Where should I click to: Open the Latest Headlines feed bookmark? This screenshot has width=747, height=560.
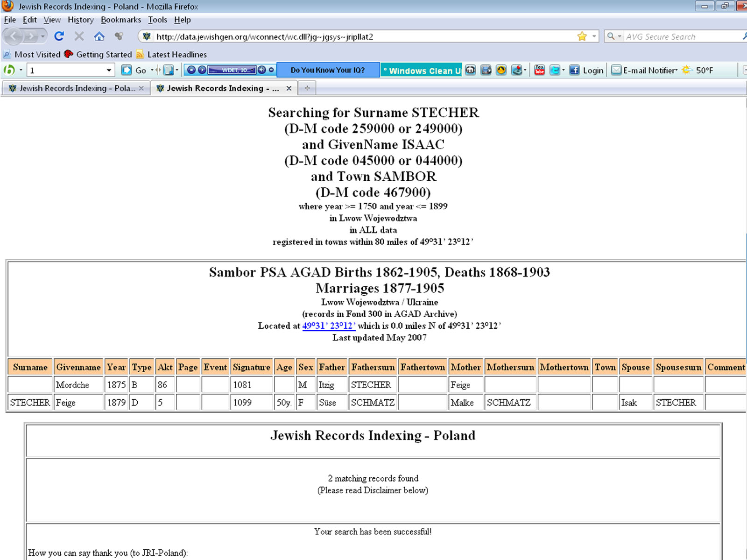click(171, 54)
